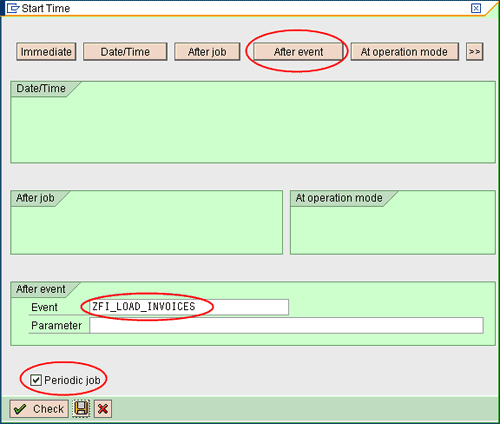Click the Periodic job label text
Image resolution: width=500 pixels, height=424 pixels.
click(72, 380)
